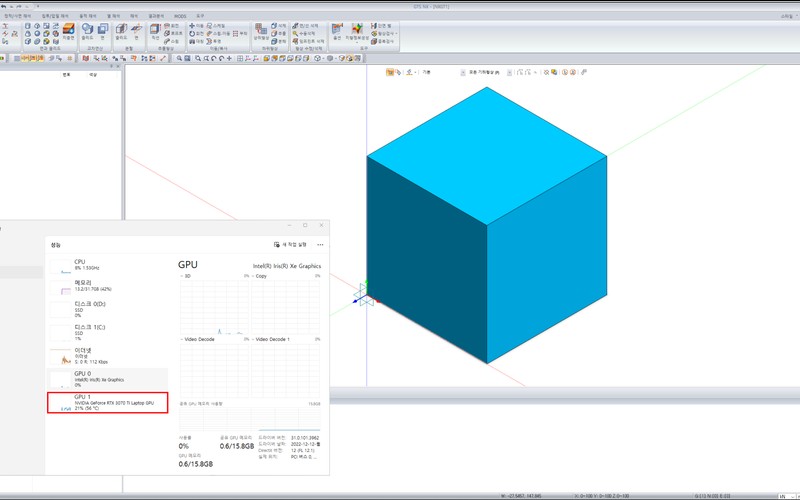Click 새 작업 실행 in Task Manager
This screenshot has height=500, width=800.
point(290,245)
